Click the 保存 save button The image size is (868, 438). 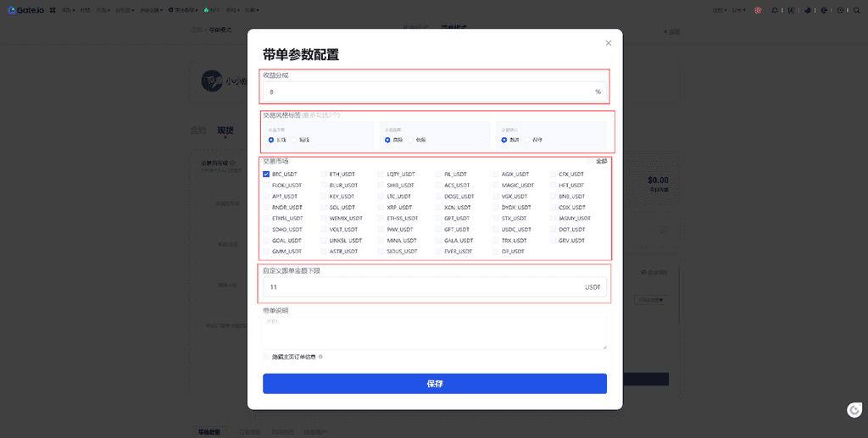click(x=434, y=384)
